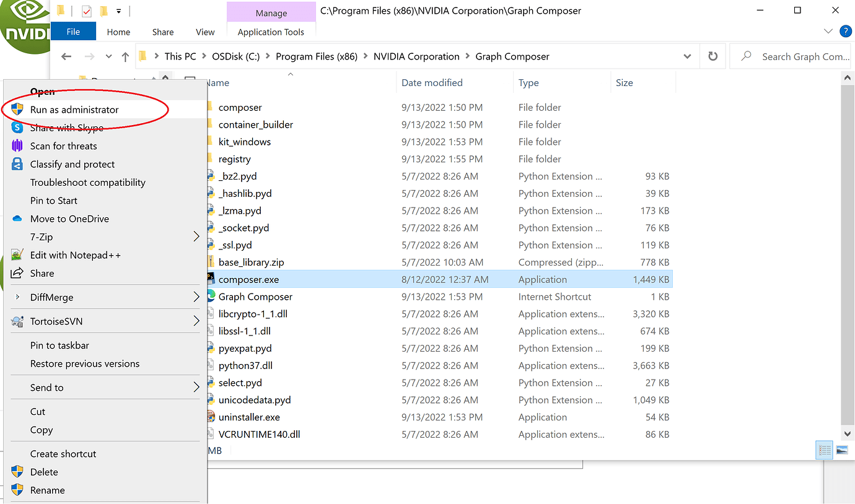Click the shield icon beside Run as administrator
Screen dimensions: 855x504
[18, 109]
